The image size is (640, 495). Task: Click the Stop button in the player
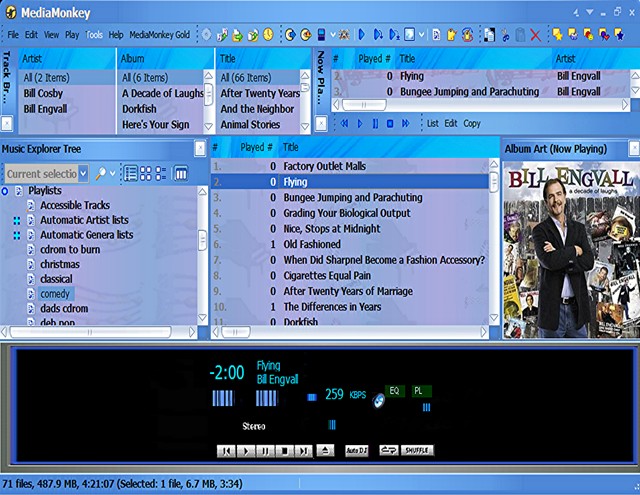pos(283,450)
